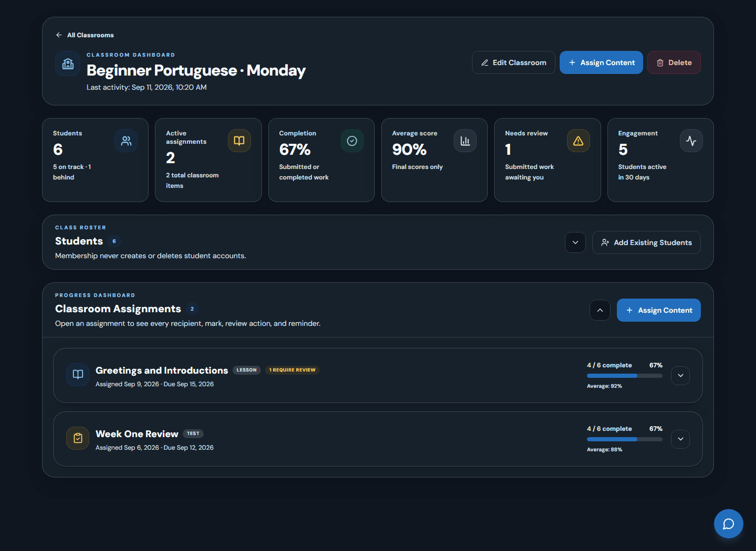Click Add Existing Students
This screenshot has height=551, width=756.
pyautogui.click(x=646, y=242)
